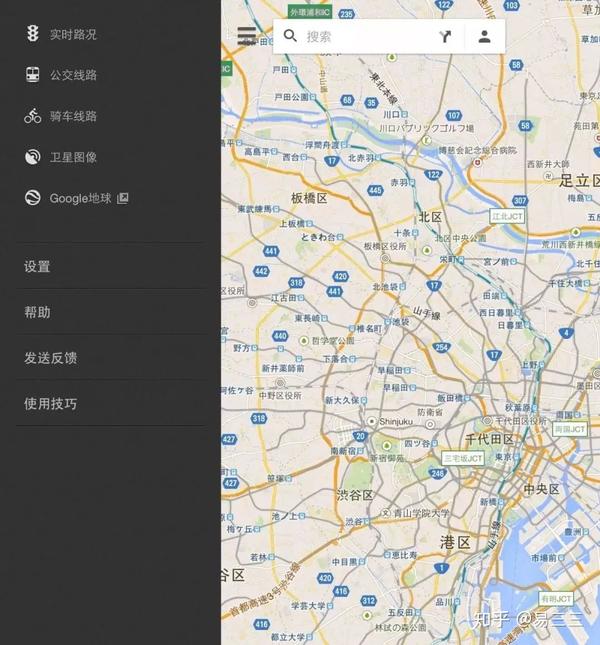Click the 両国JCT junction label
Screen dimensions: 600x645
(x=570, y=429)
